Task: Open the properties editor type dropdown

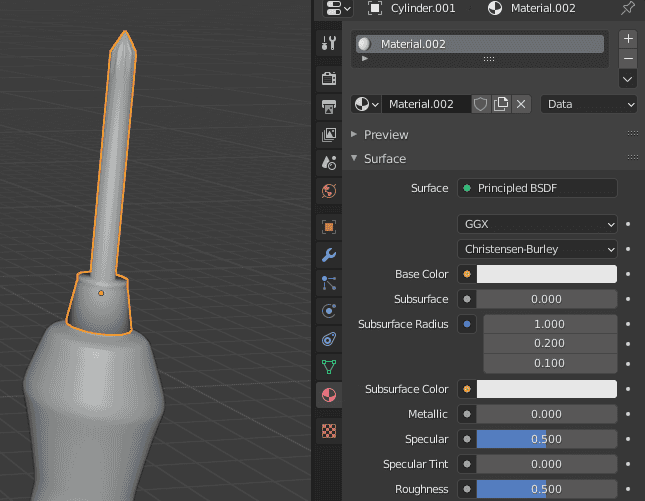Action: click(x=338, y=8)
